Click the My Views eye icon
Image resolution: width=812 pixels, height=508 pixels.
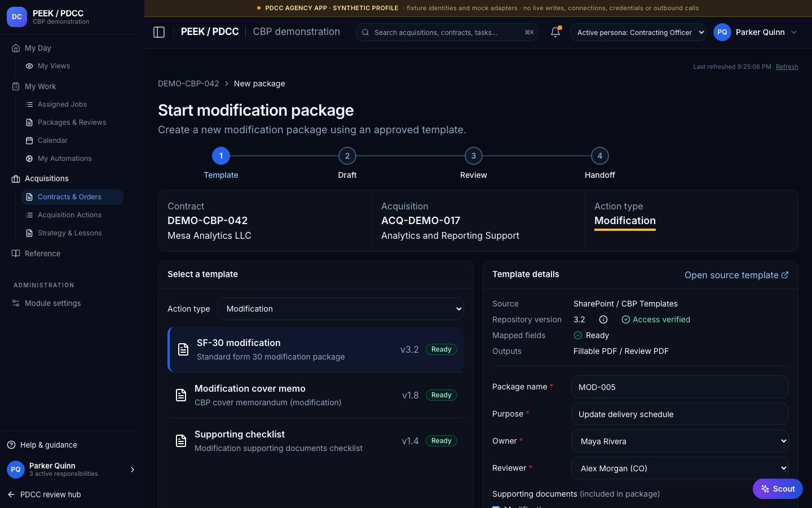[x=29, y=66]
